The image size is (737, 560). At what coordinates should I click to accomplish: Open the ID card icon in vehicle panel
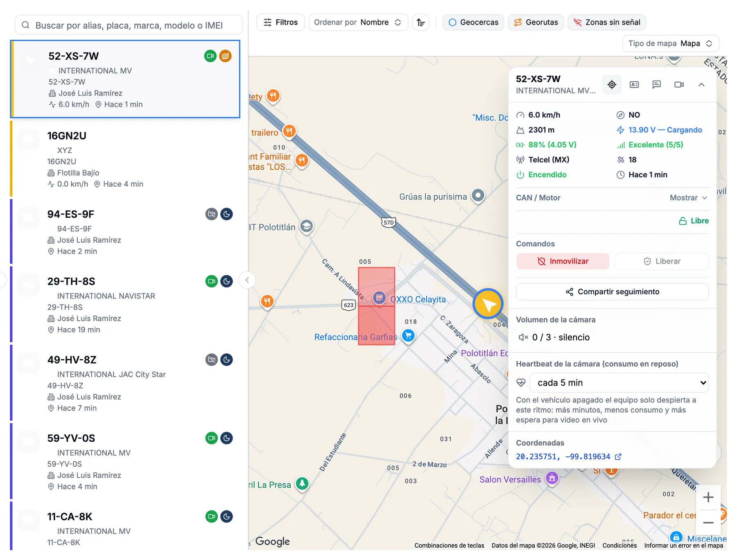(634, 85)
